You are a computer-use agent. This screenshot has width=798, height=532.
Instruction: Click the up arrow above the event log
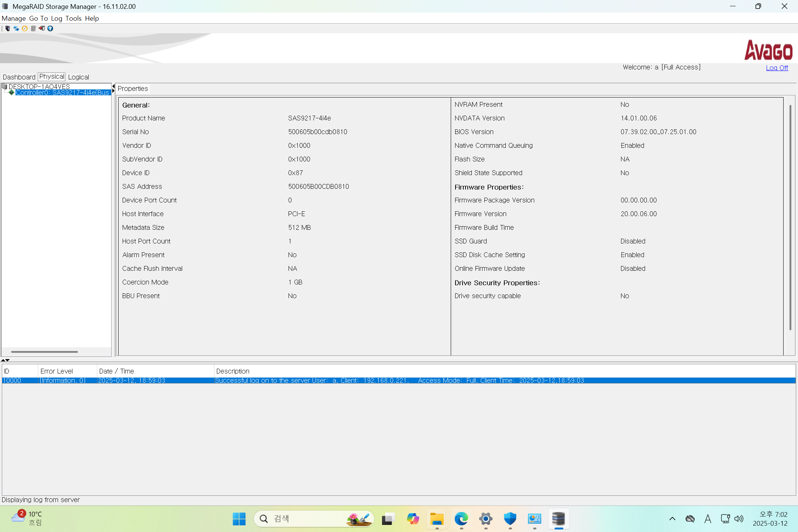[3, 360]
